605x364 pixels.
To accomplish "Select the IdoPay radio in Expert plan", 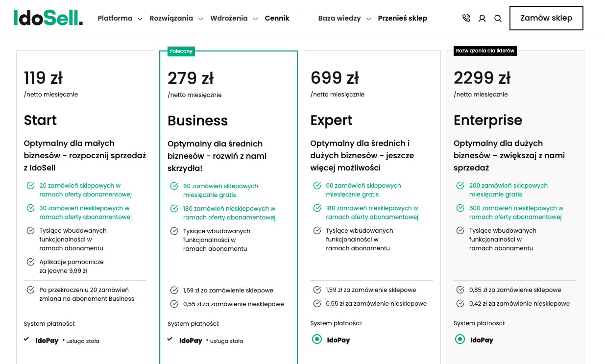I will click(316, 339).
